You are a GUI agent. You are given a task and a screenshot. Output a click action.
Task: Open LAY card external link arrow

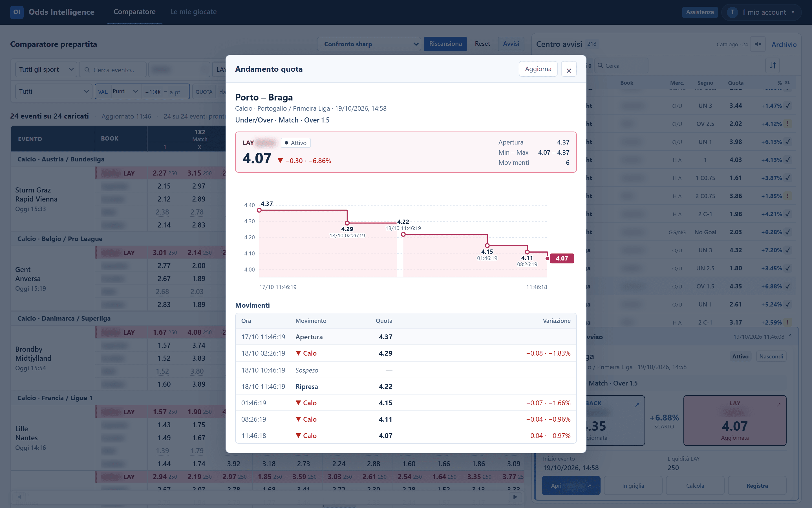[778, 405]
